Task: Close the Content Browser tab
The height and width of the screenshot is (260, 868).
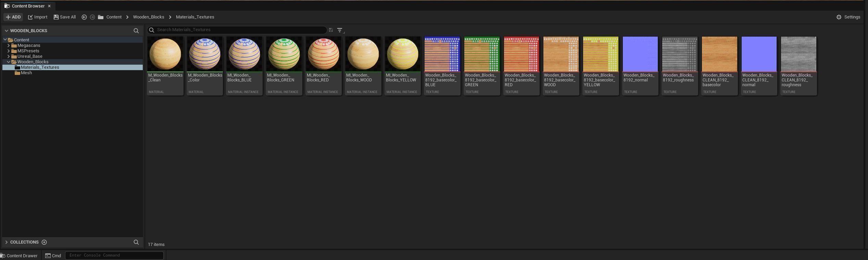Action: [49, 6]
